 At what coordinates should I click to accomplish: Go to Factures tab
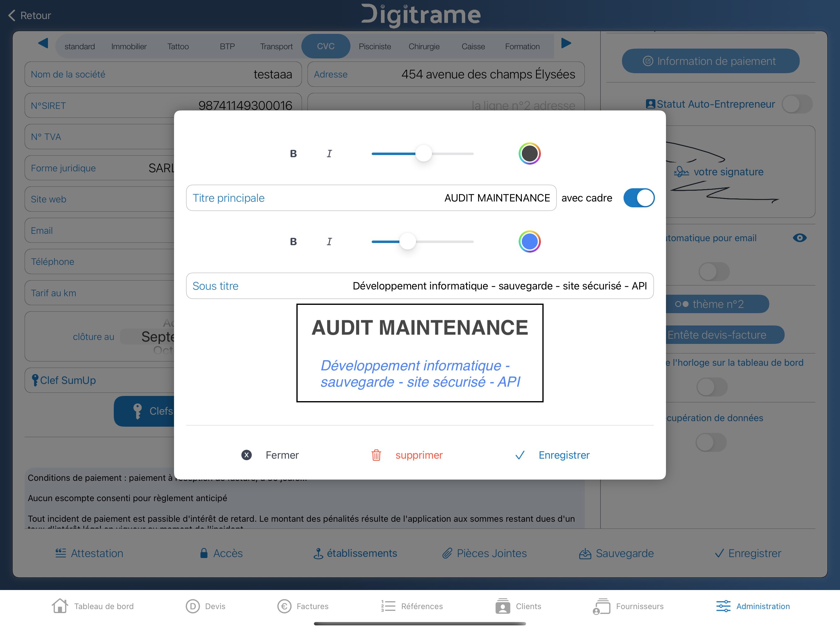tap(303, 606)
